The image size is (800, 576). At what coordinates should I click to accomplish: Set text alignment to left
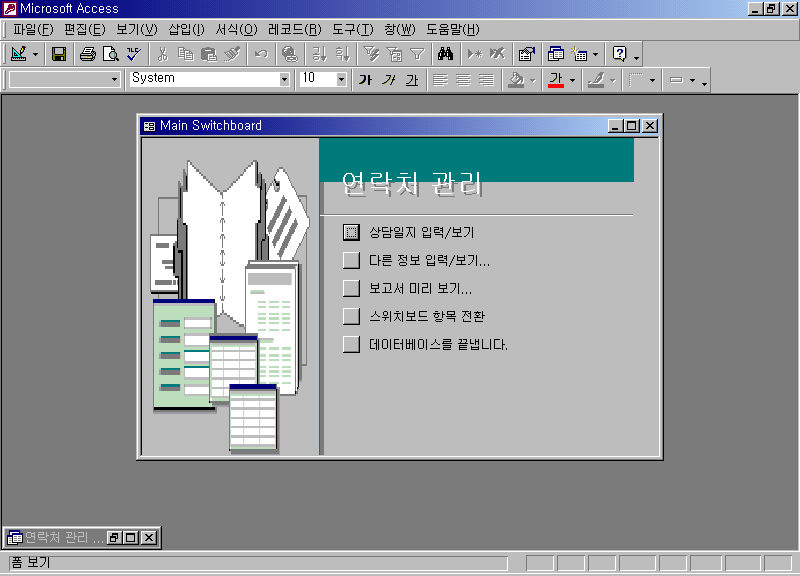[x=440, y=80]
